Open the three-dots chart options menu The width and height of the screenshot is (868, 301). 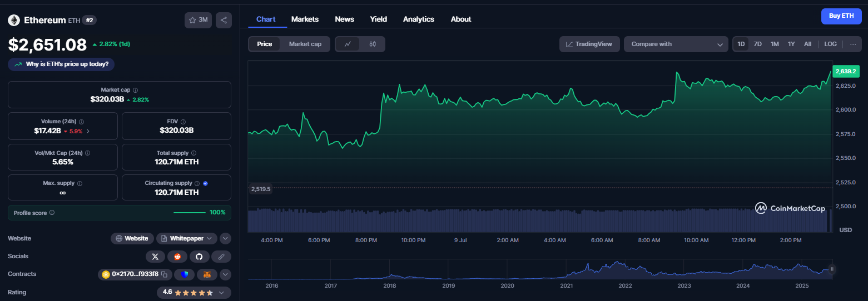853,44
